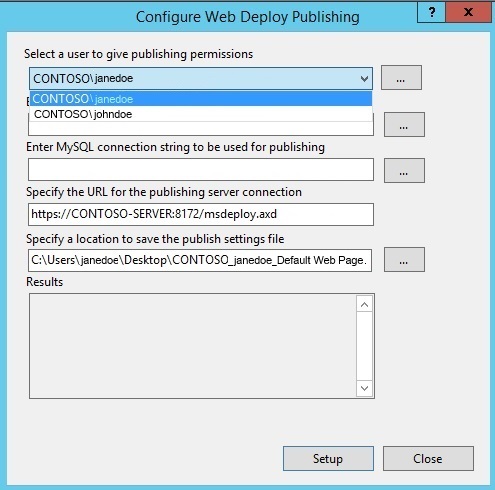Viewport: 495px width, 490px height.
Task: Click the Close button
Action: (x=428, y=459)
